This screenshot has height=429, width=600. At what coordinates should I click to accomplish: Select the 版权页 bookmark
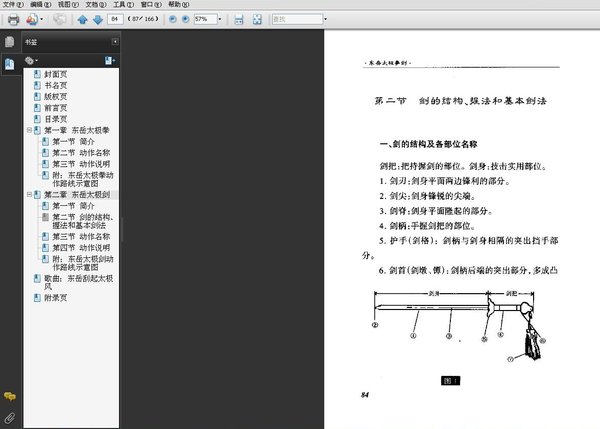55,96
